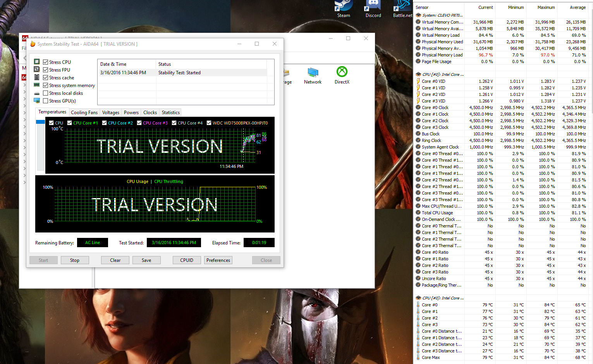Select the System Agent Clock row
593x364 pixels.
[501, 147]
